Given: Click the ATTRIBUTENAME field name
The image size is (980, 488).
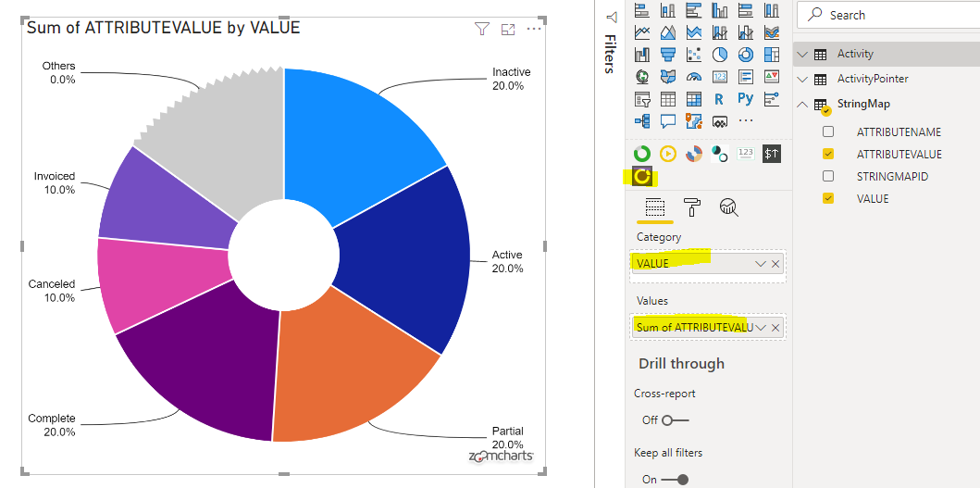Looking at the screenshot, I should pyautogui.click(x=899, y=132).
